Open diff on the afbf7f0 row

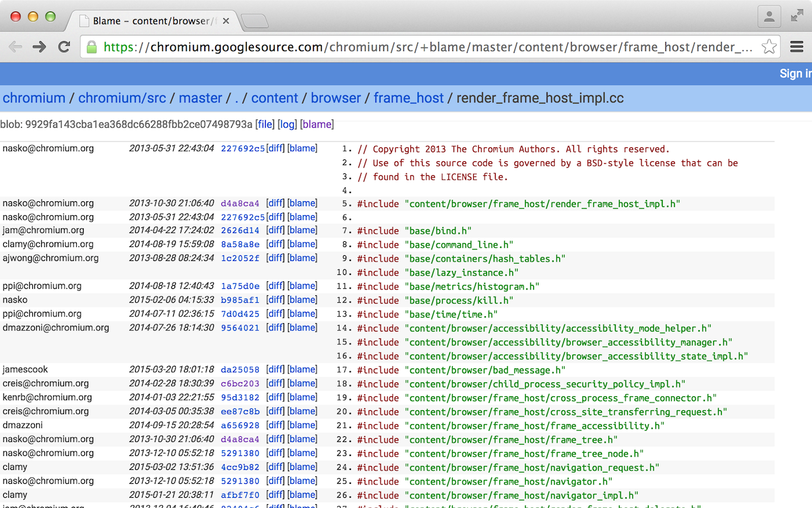(x=275, y=495)
